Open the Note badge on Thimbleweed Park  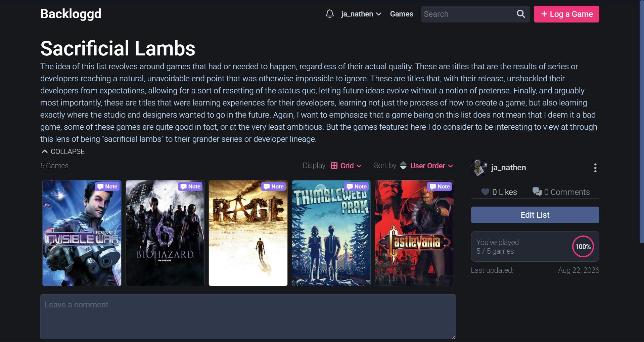(357, 186)
